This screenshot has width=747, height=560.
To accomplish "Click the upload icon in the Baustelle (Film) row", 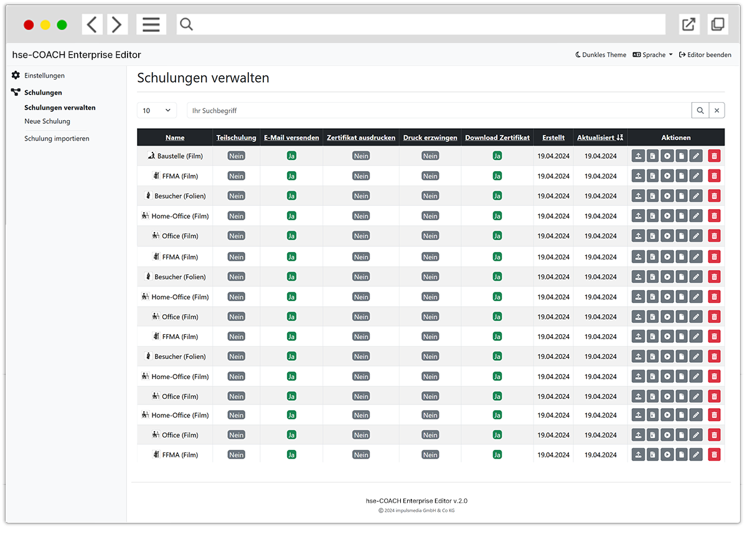I will [x=638, y=156].
